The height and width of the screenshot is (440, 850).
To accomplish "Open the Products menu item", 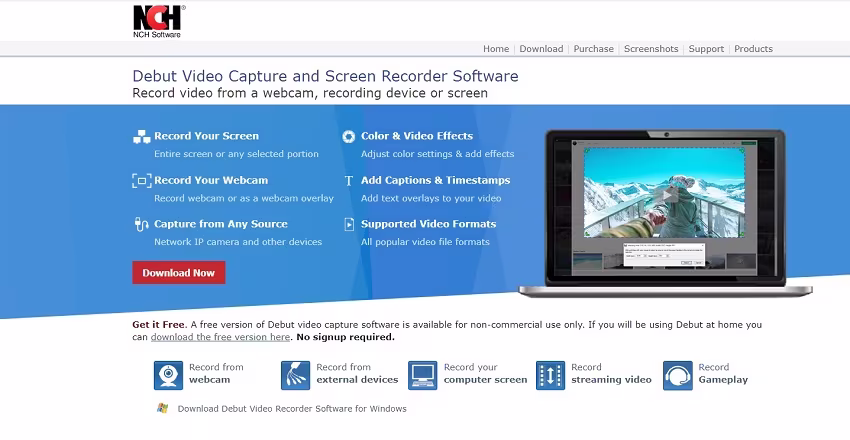I will pyautogui.click(x=754, y=49).
